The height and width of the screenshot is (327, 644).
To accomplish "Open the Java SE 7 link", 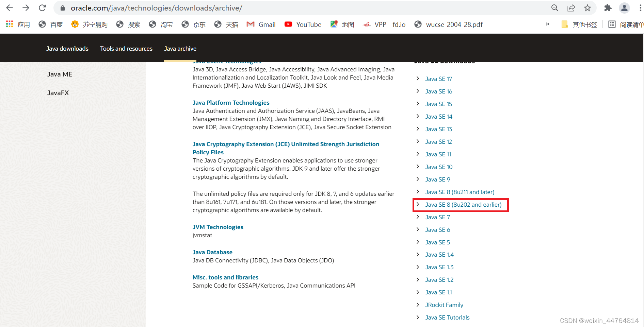I will point(438,217).
